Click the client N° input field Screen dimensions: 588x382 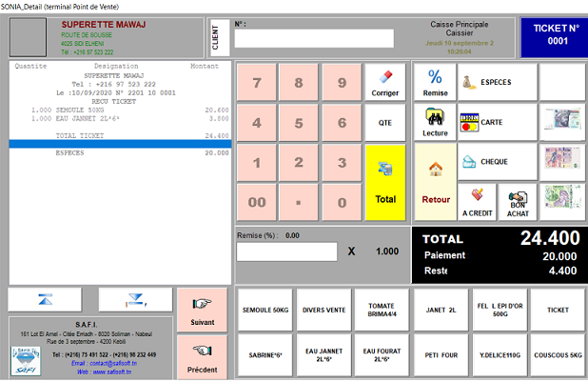point(314,38)
